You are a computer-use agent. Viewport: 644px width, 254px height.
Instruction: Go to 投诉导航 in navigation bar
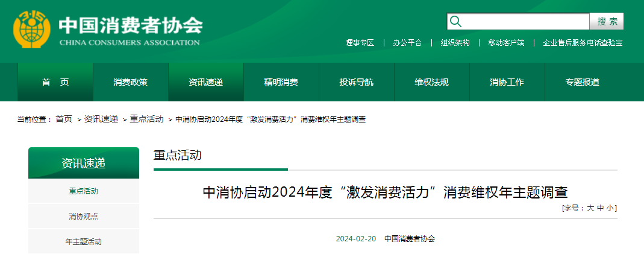[x=356, y=82]
